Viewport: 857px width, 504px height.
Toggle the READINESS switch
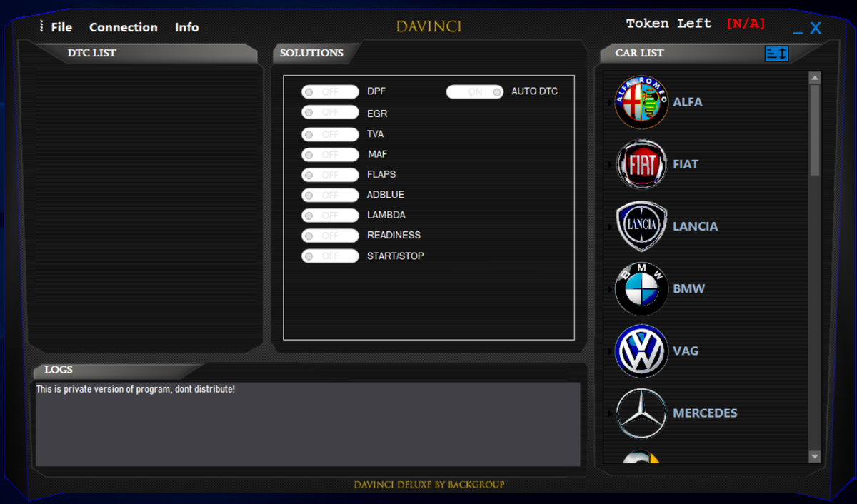pos(330,236)
